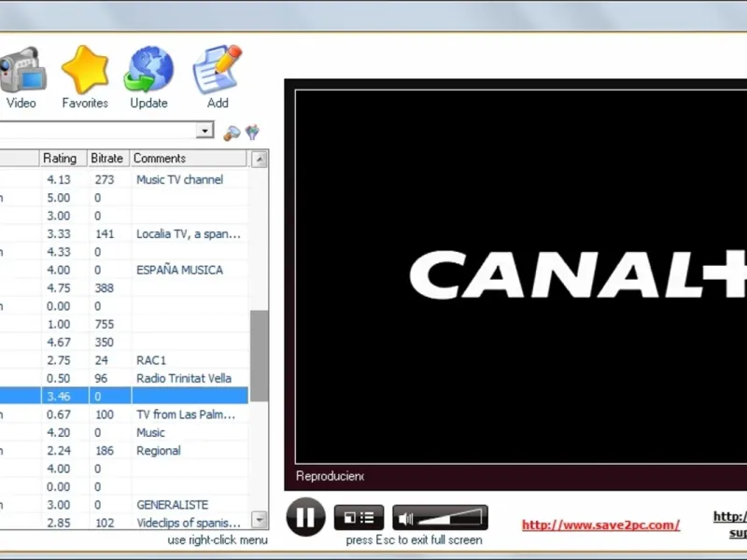Click the Update globe icon
747x560 pixels.
click(x=149, y=70)
